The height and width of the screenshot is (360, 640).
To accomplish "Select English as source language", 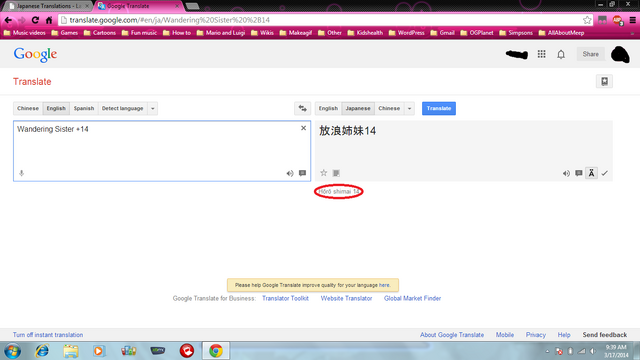I will [56, 109].
